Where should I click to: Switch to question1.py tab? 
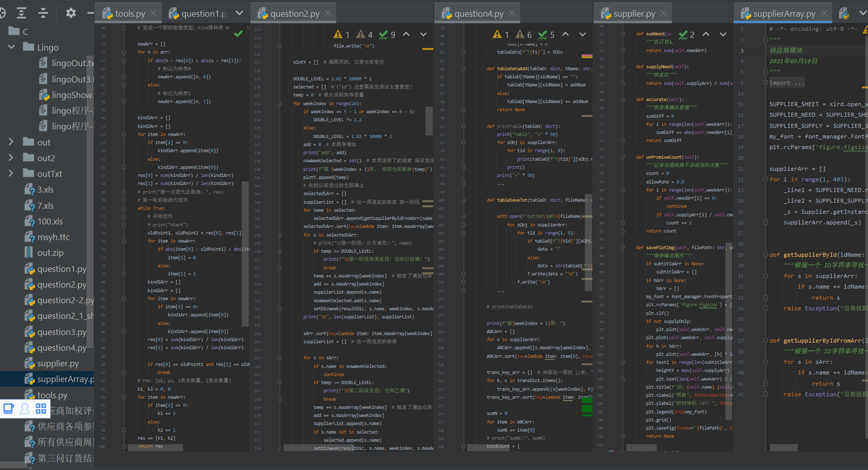[198, 14]
